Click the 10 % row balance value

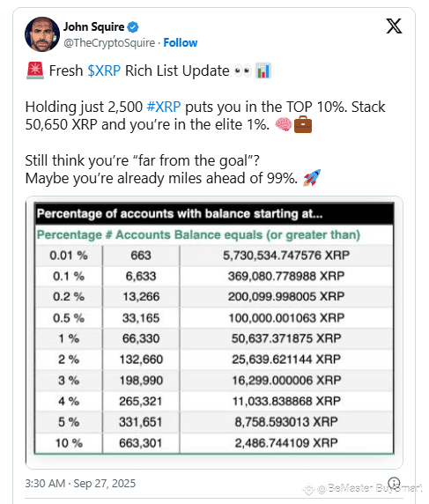[x=286, y=443]
